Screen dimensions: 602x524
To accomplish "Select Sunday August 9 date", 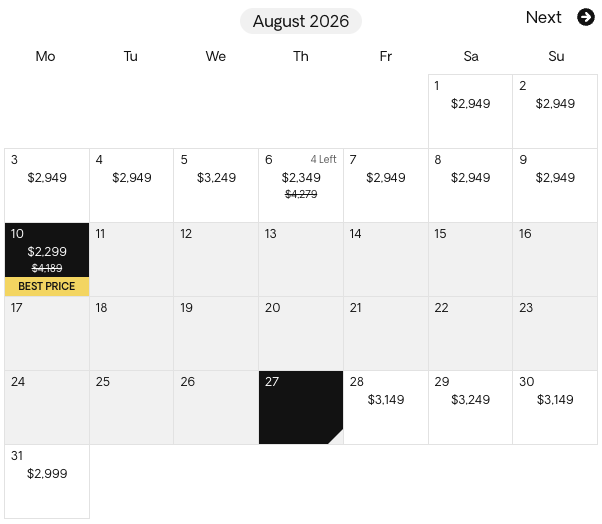I will (x=555, y=185).
